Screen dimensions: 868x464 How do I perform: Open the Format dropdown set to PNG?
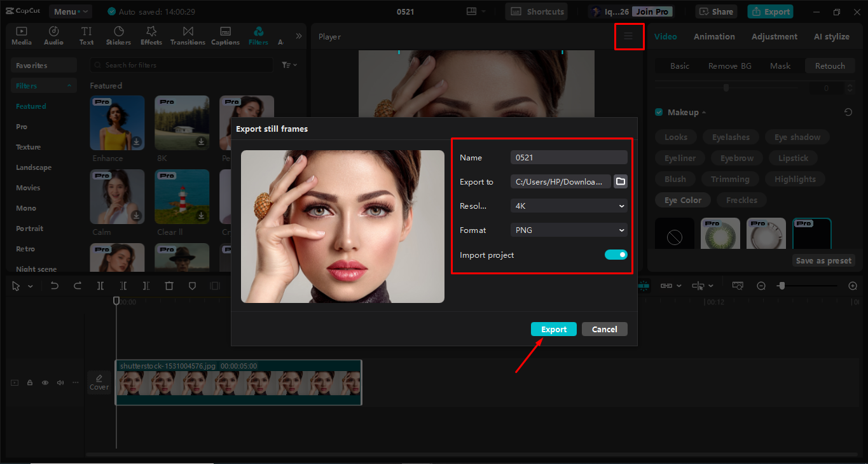pos(568,230)
